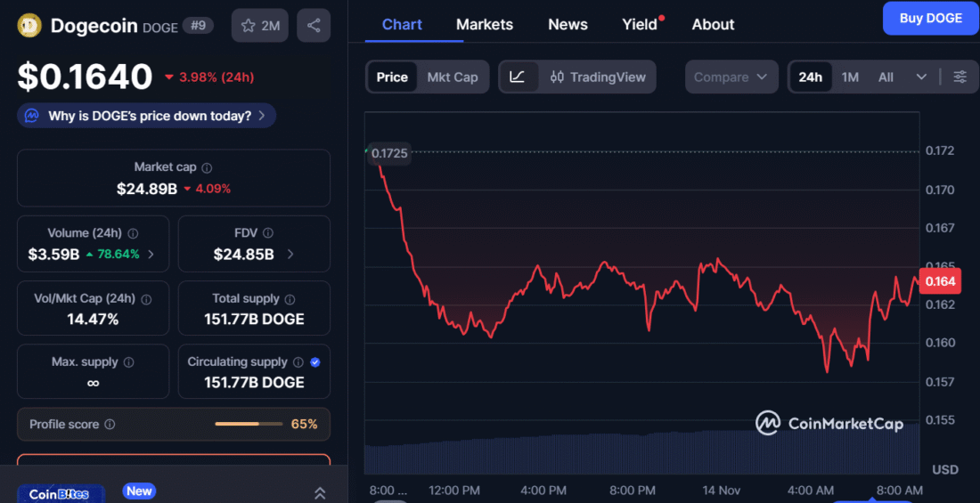Click info icon beside Profile score

click(110, 425)
